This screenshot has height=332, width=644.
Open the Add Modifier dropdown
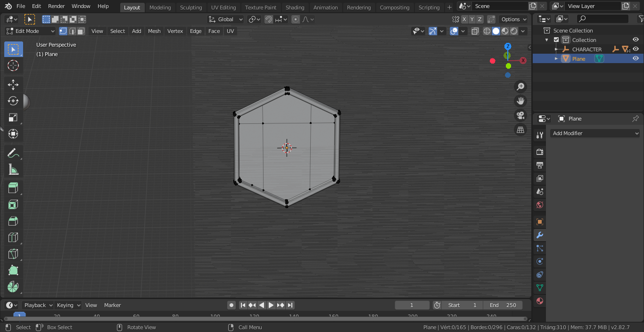[595, 133]
